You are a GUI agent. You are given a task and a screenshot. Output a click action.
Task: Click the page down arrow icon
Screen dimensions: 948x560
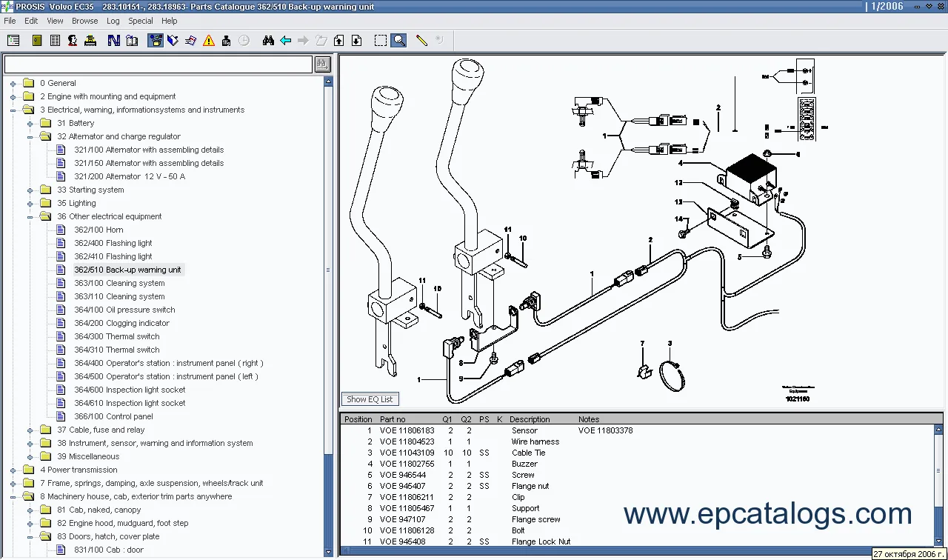click(x=356, y=41)
